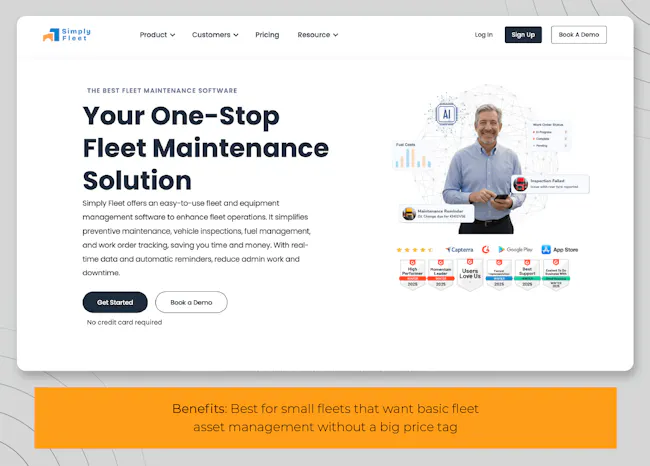This screenshot has width=650, height=466.
Task: Click the Log In link
Action: [x=484, y=35]
